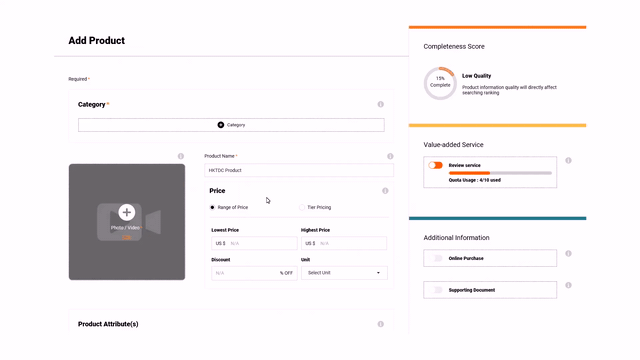Enable the Online Purchase toggle
Image resolution: width=640 pixels, height=360 pixels.
[436, 258]
